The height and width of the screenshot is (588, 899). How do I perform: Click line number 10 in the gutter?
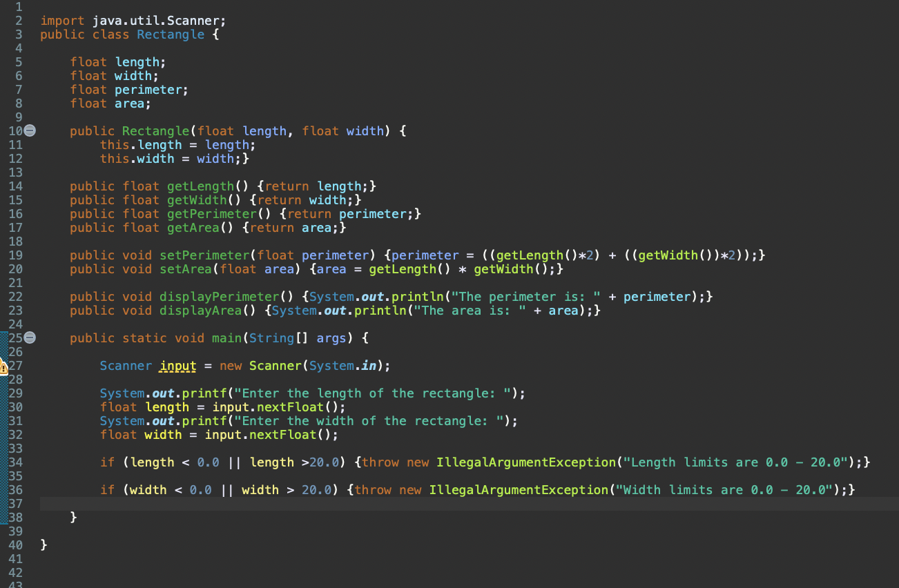(15, 130)
